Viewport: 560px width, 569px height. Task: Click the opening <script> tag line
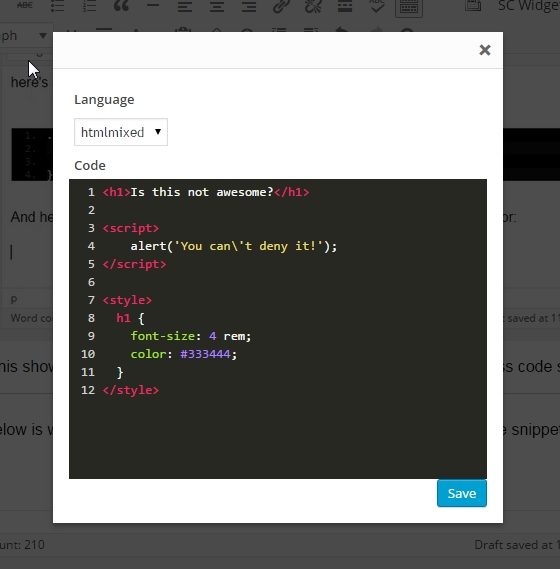click(x=131, y=228)
